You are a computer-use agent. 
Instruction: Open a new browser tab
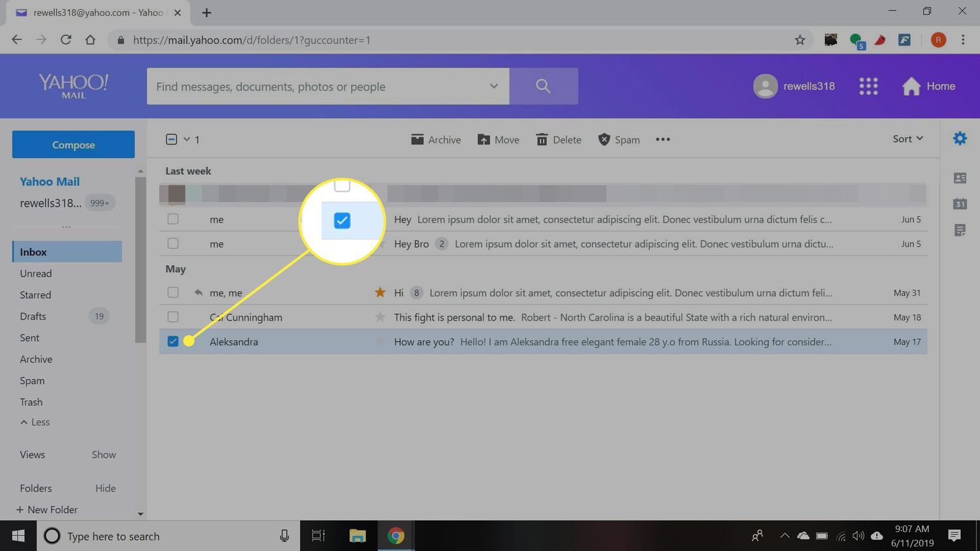click(x=206, y=12)
